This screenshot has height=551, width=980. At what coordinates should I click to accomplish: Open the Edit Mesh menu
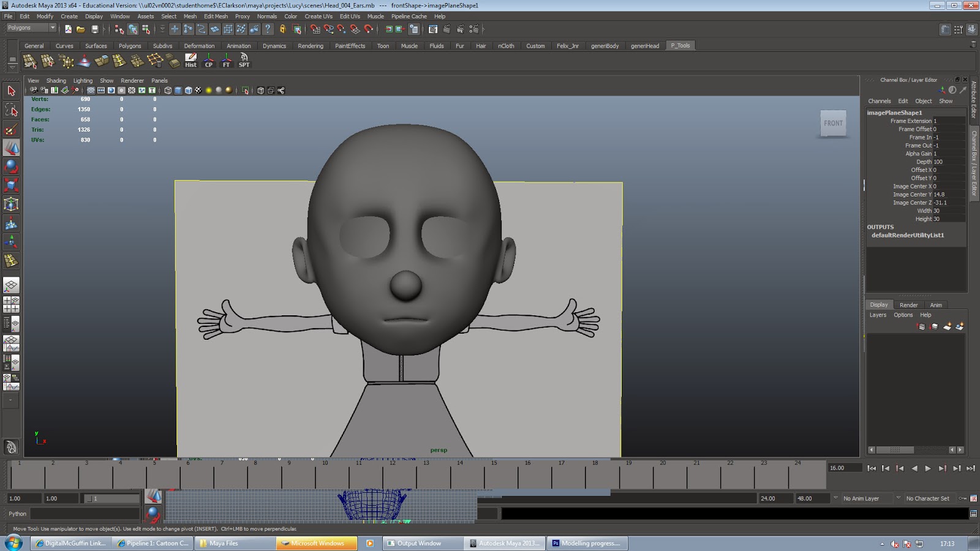[216, 17]
